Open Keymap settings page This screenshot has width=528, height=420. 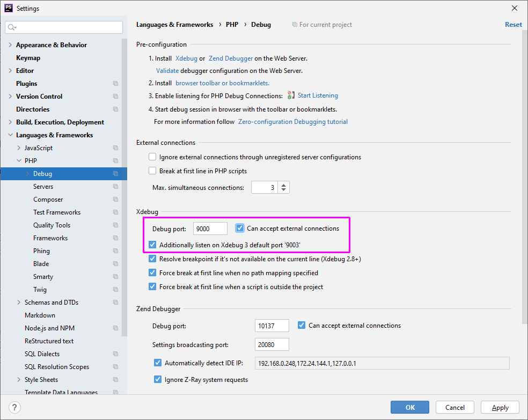click(x=28, y=58)
